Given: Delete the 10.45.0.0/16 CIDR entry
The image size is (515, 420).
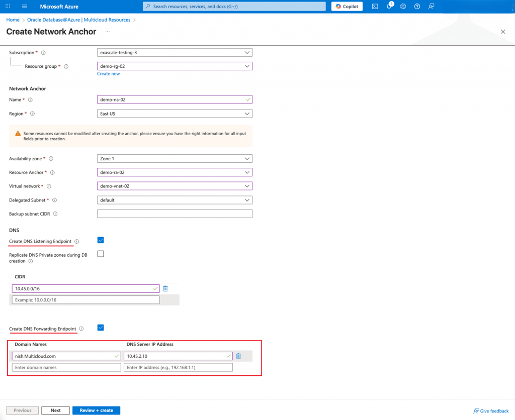Looking at the screenshot, I should [165, 288].
